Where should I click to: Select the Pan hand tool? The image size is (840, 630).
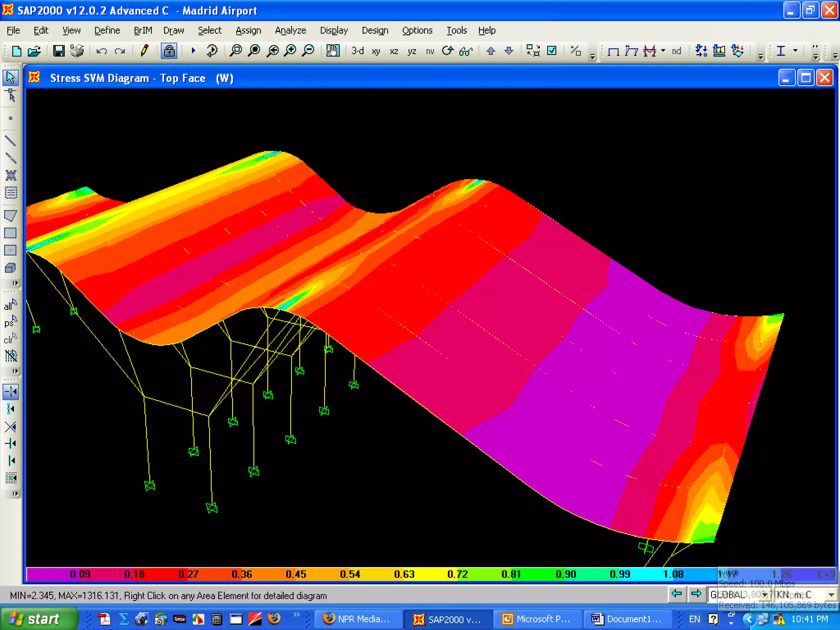(333, 51)
